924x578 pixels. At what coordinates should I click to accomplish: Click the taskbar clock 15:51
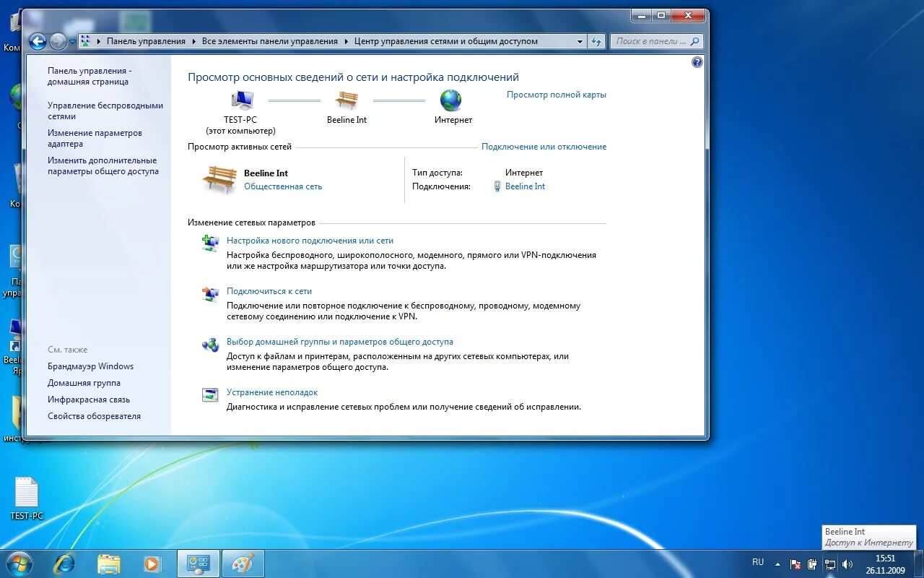click(885, 558)
